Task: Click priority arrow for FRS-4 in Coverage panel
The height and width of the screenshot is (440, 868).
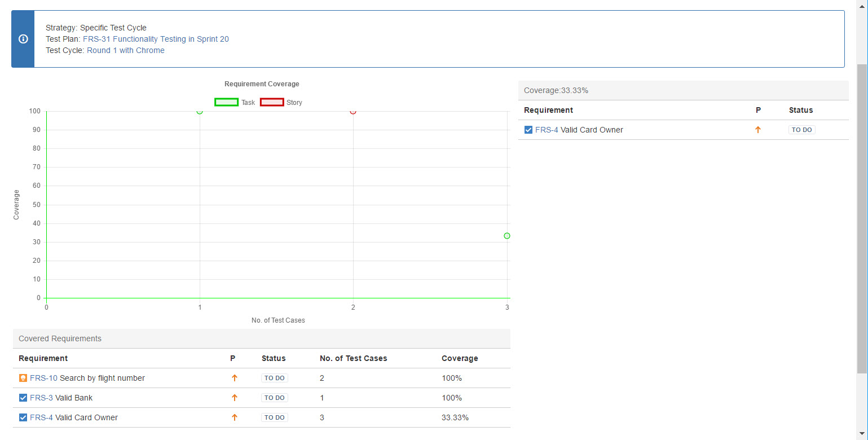Action: point(758,130)
